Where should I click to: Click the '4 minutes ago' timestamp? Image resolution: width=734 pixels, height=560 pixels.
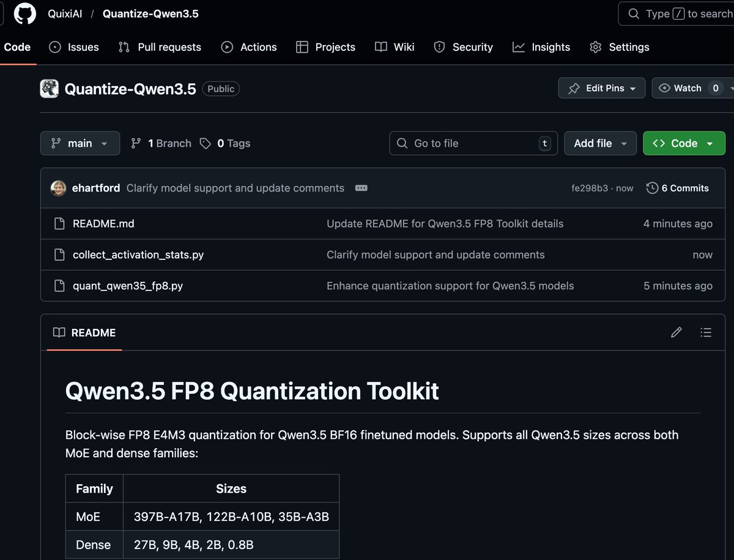(x=678, y=224)
